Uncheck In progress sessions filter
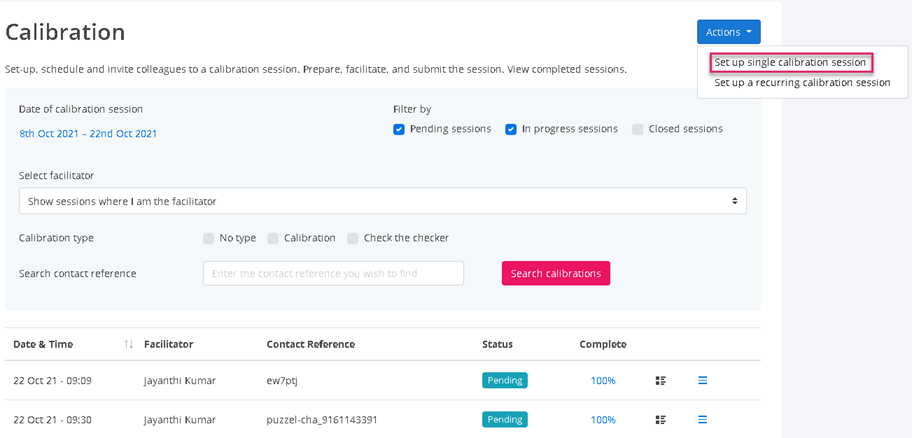Image resolution: width=912 pixels, height=438 pixels. coord(511,129)
